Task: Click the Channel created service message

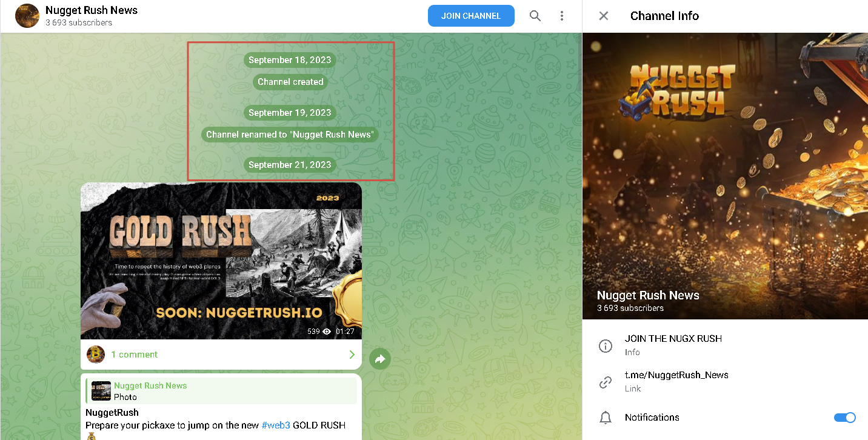Action: 290,82
